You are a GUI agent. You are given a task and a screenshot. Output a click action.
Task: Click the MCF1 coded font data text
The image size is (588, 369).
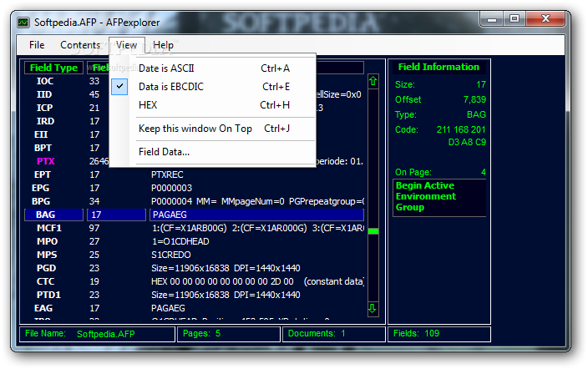[257, 228]
